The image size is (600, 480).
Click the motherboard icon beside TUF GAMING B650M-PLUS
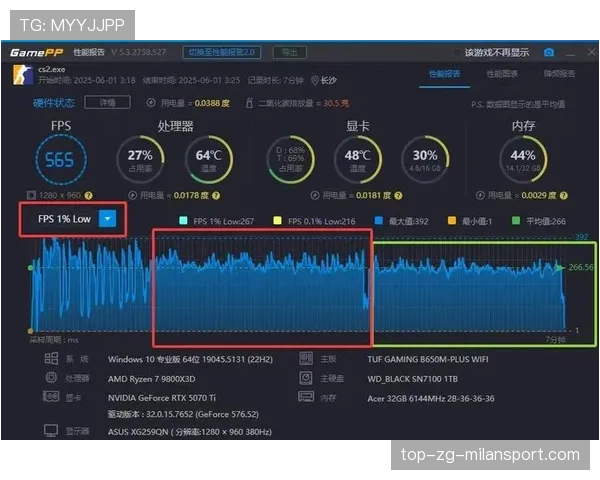coord(306,358)
